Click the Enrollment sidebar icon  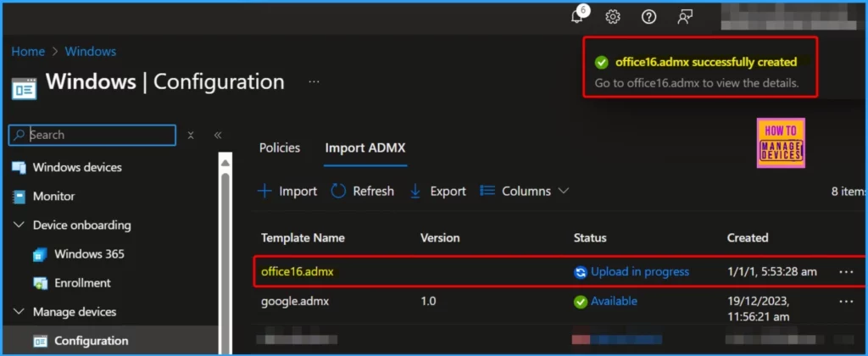click(40, 283)
